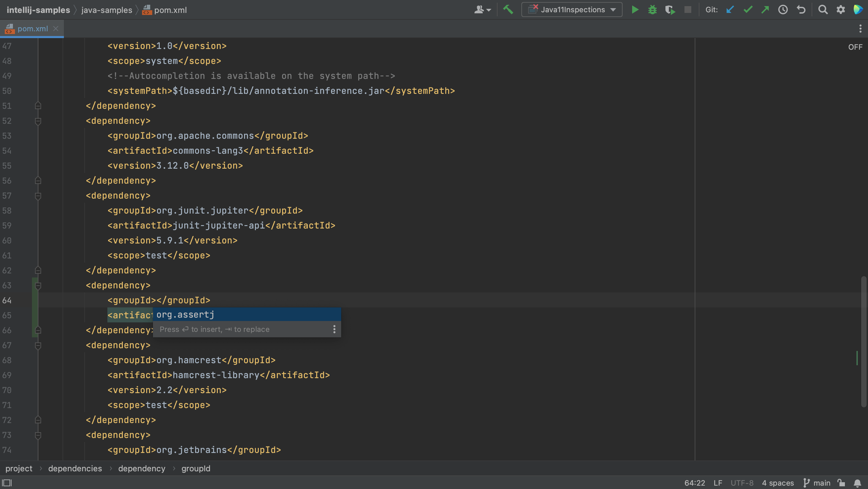Click the Git commit checkmark icon

[x=747, y=10]
